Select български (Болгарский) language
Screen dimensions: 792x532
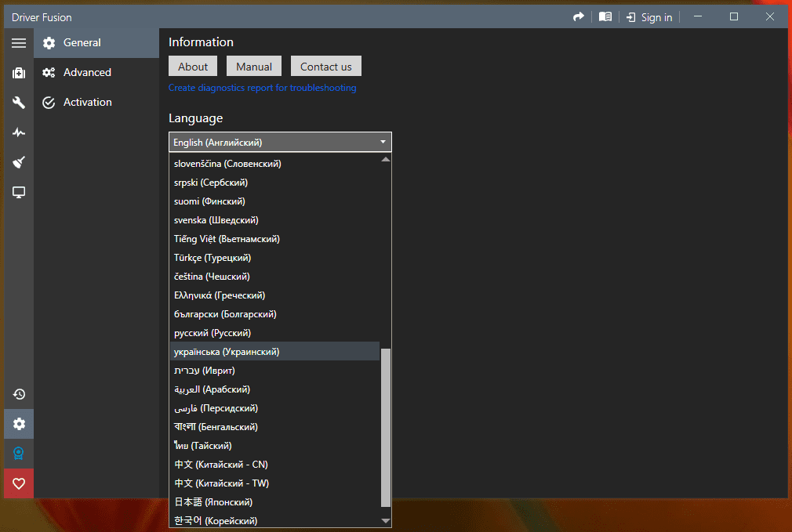(274, 314)
